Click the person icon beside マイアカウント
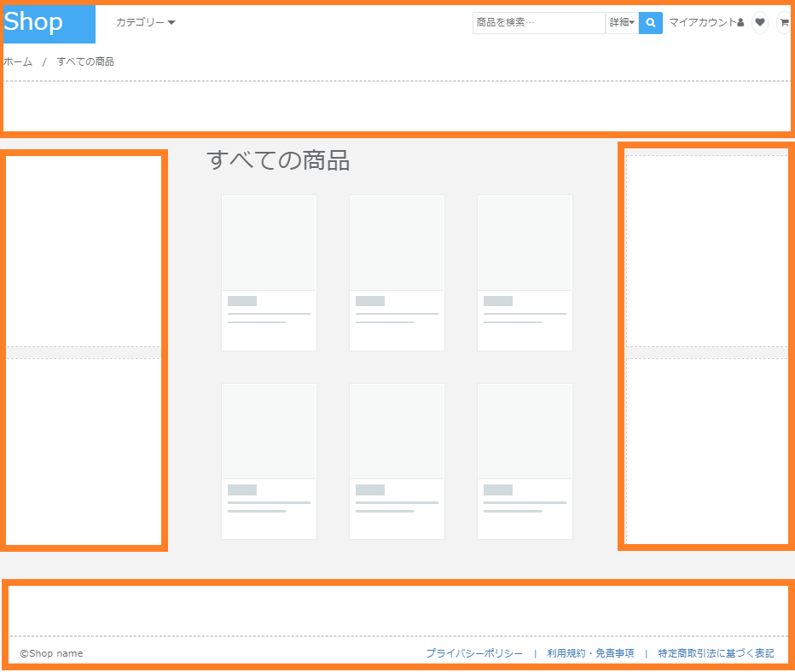Image resolution: width=795 pixels, height=672 pixels. pos(740,23)
